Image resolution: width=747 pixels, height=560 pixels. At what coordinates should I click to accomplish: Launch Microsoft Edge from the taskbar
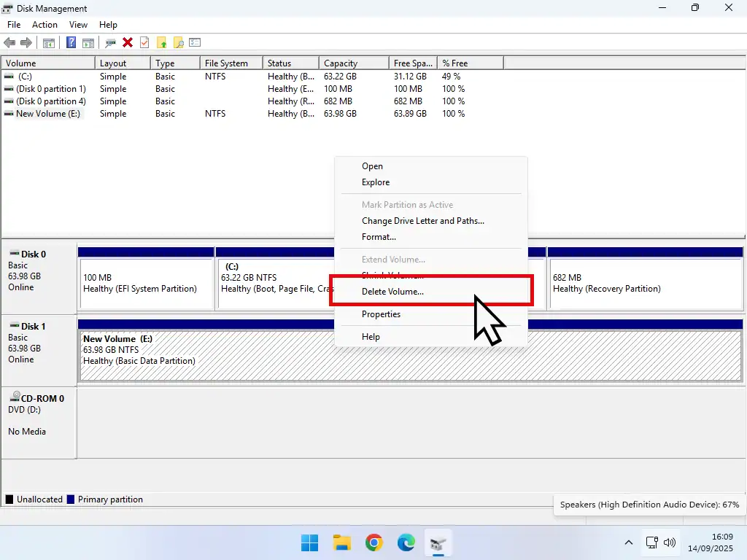406,542
